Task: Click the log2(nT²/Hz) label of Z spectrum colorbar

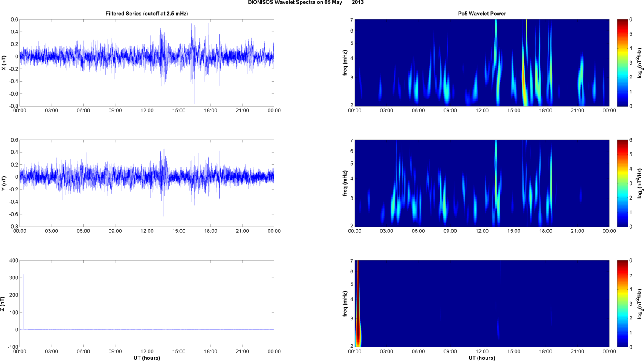Action: click(x=640, y=304)
